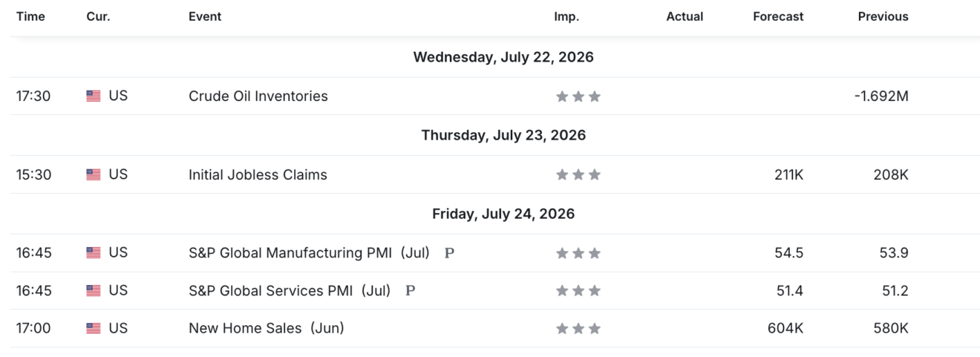This screenshot has width=980, height=357.
Task: Open the S&P Global Services PMI event
Action: point(290,291)
